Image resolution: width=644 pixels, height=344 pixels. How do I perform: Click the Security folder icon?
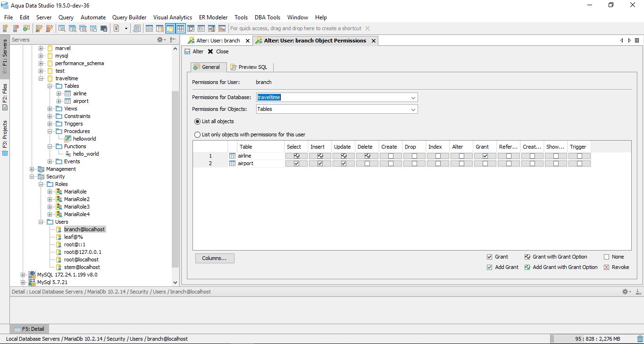click(41, 176)
